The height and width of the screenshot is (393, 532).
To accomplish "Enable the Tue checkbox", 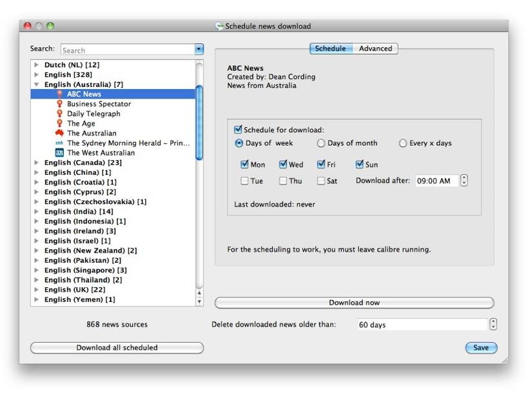I will click(x=244, y=181).
